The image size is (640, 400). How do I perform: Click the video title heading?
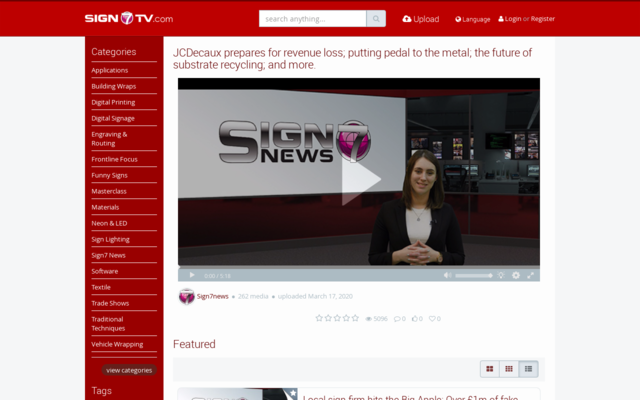click(352, 59)
